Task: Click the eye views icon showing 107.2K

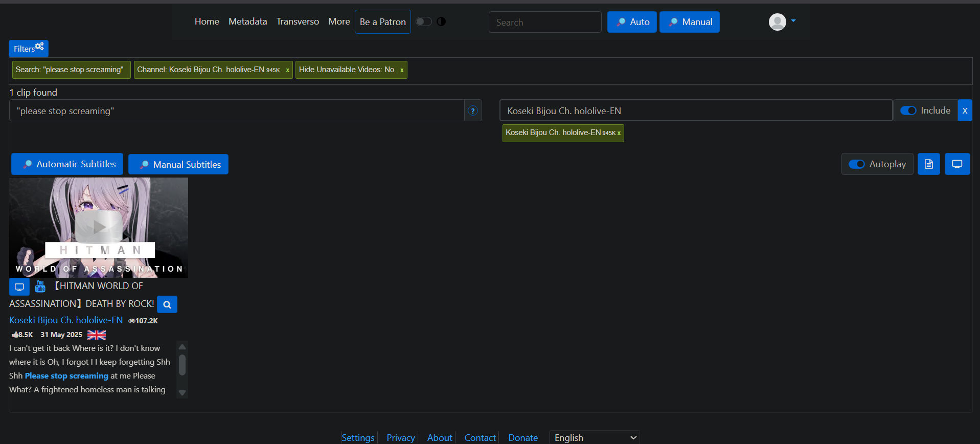Action: click(131, 321)
